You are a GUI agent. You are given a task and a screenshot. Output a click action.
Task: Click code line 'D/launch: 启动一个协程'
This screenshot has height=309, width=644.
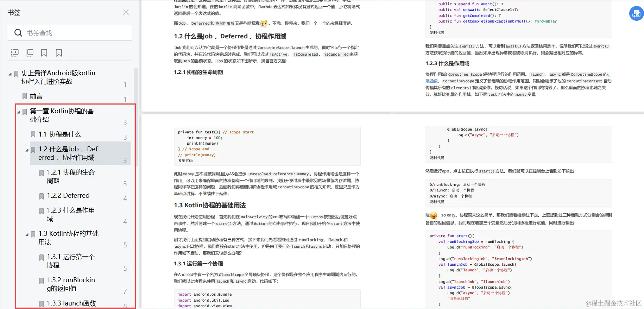(x=452, y=190)
